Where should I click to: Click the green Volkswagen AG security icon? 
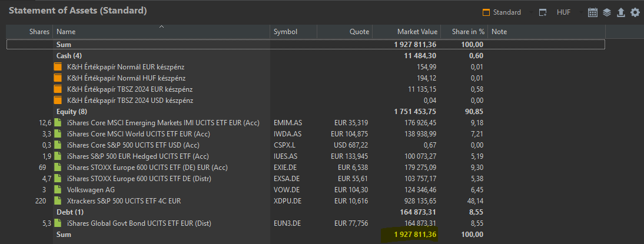click(x=58, y=190)
